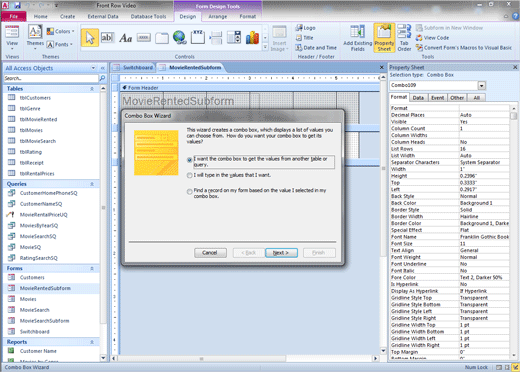Screen dimensions: 520x372
Task: Switch to the External Data tab
Action: 103,16
